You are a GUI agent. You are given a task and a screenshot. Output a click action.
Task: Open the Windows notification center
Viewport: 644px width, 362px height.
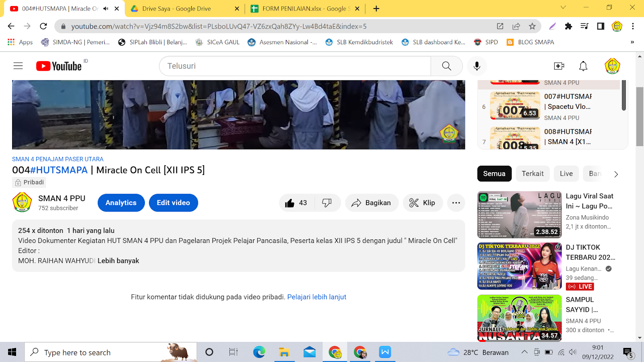(x=629, y=353)
